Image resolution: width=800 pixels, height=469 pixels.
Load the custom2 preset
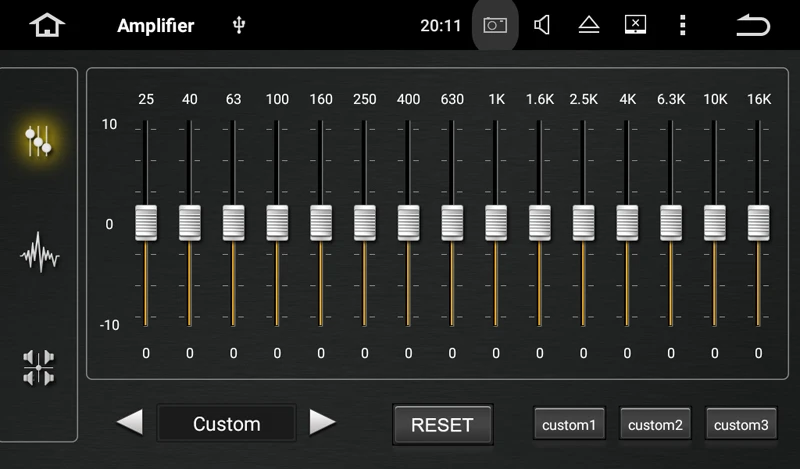click(x=655, y=424)
